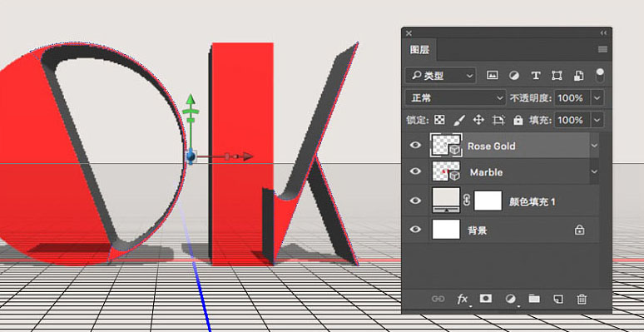Image resolution: width=644 pixels, height=332 pixels.
Task: Select the Rose Gold layer name
Action: (491, 146)
